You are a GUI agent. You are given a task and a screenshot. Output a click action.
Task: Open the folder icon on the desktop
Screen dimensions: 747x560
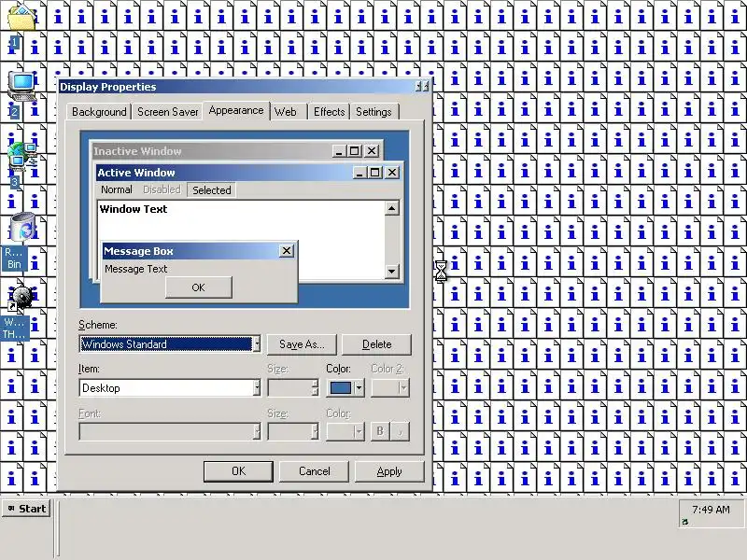click(21, 18)
